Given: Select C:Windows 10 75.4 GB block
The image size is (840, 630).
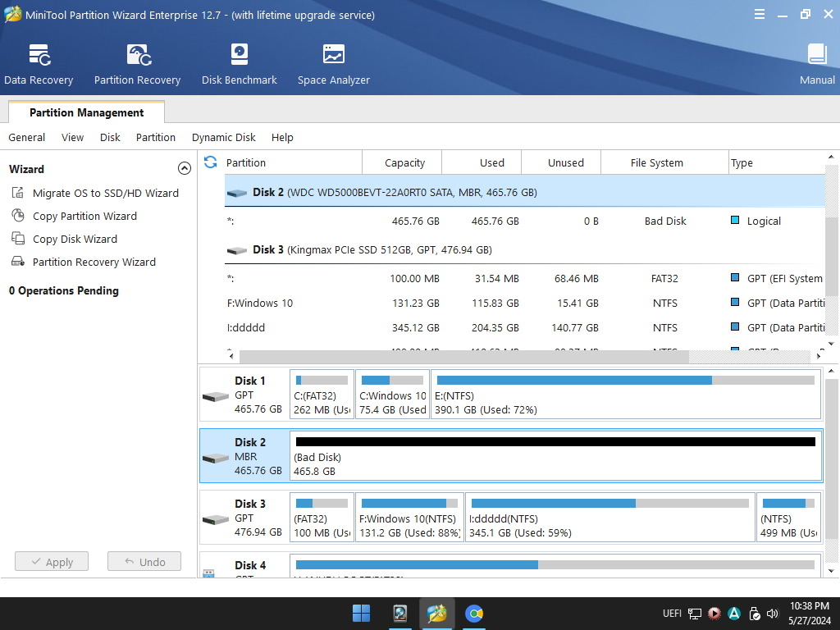Looking at the screenshot, I should coord(393,395).
